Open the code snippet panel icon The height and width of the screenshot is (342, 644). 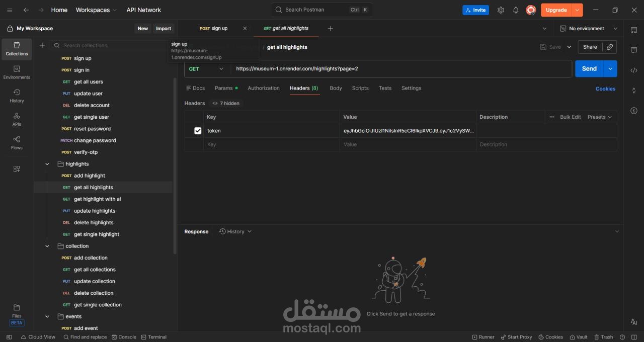point(634,70)
